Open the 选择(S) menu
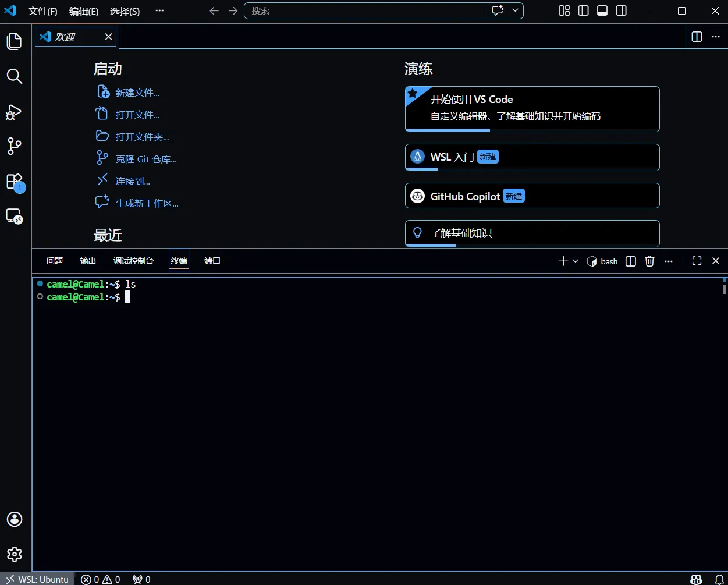Screen dimensions: 728x585 pos(125,11)
